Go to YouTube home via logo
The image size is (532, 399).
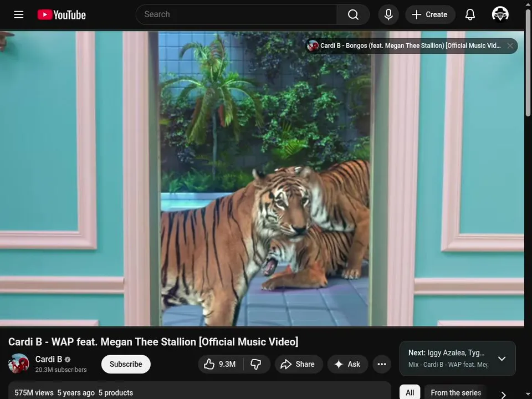62,14
